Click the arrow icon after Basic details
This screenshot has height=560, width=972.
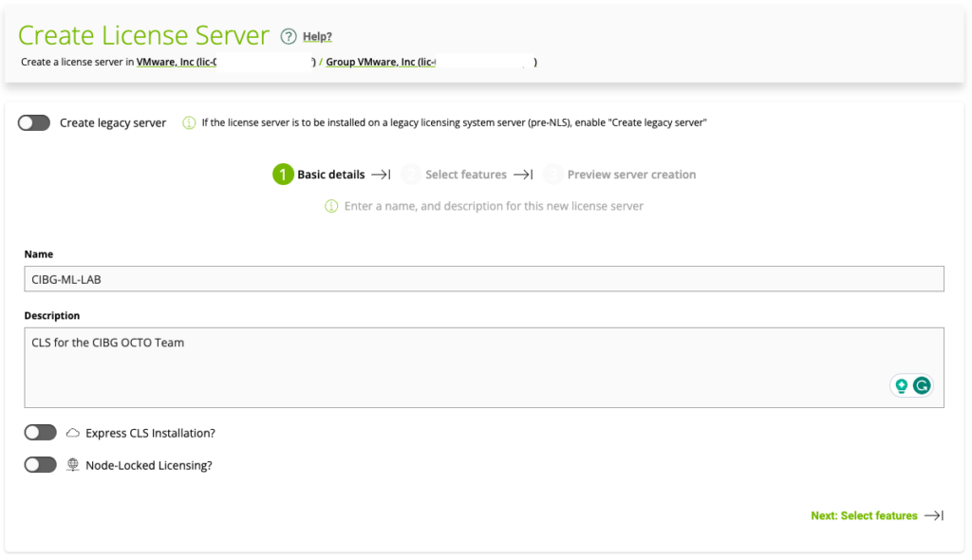[x=381, y=175]
